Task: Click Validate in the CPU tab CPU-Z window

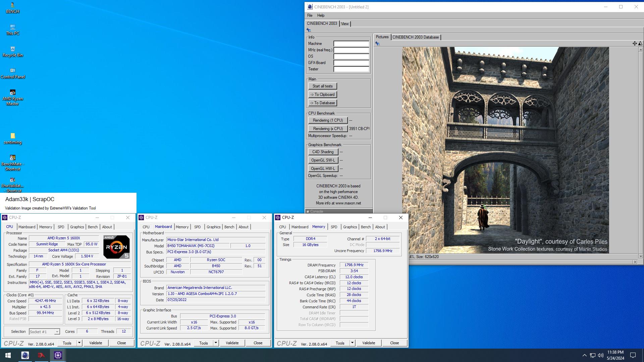Action: (x=96, y=343)
